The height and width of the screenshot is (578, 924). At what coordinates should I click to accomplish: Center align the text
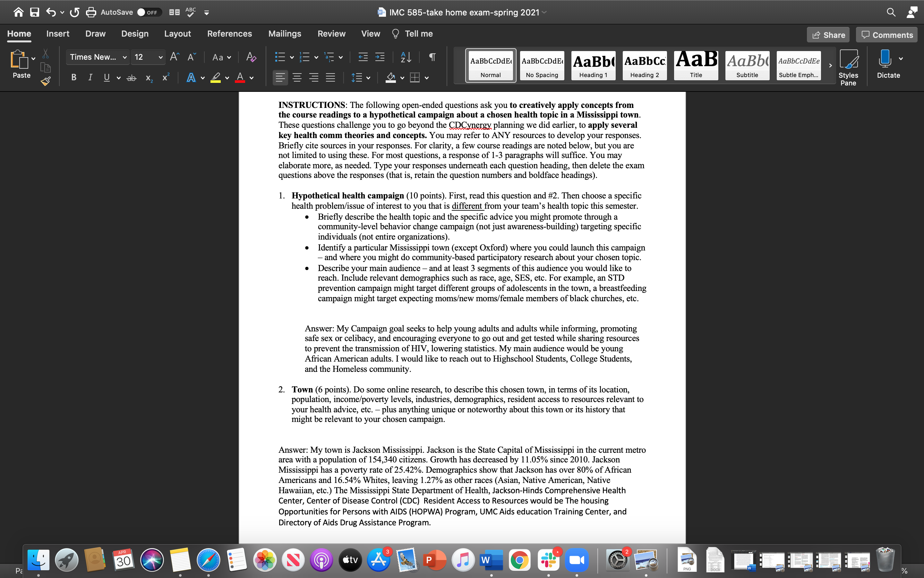point(297,78)
